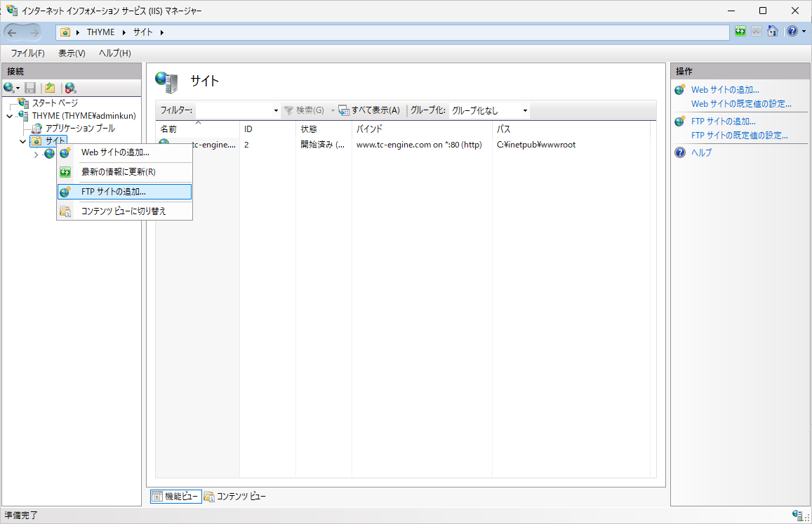Choose 最新の情報に更新(R) from context menu
The image size is (812, 524).
124,172
